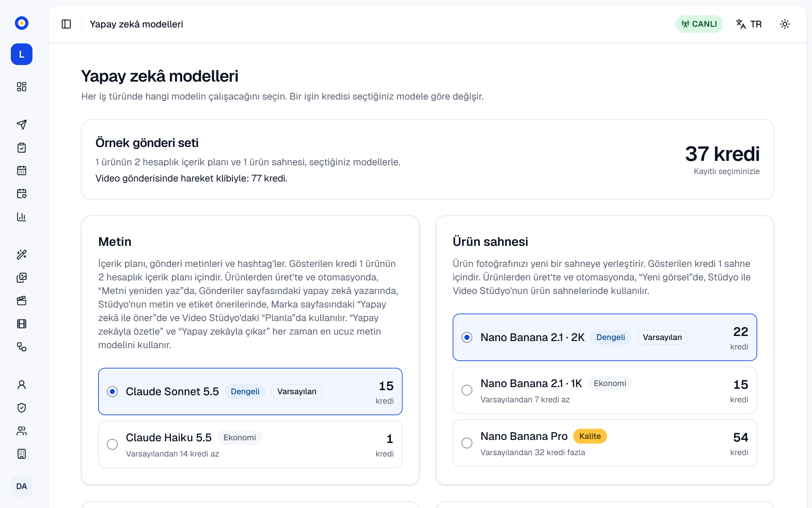Open the paper plane send icon

click(22, 125)
